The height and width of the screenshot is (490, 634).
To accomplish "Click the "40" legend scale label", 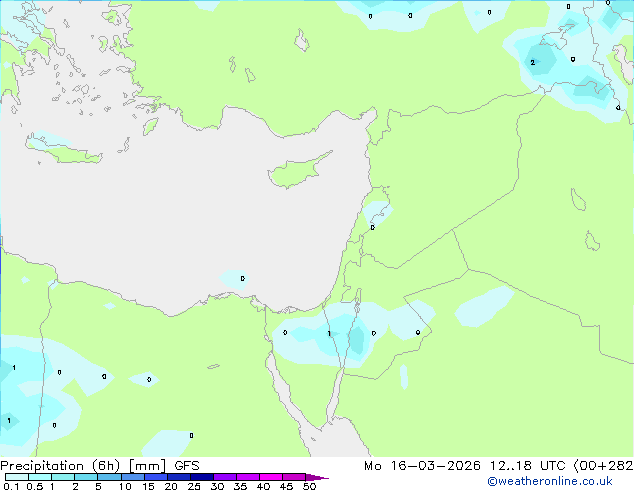I will click(263, 486).
